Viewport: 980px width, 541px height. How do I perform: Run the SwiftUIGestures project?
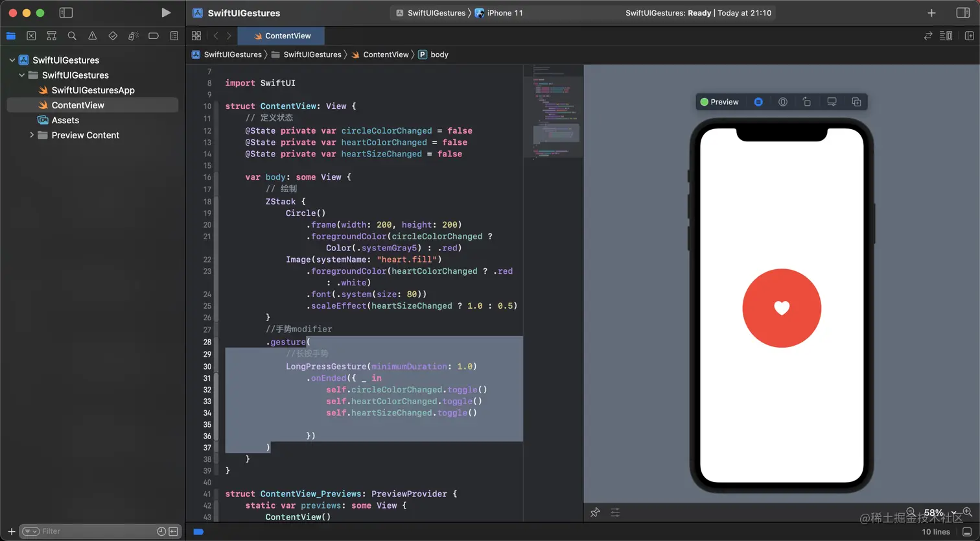click(166, 12)
